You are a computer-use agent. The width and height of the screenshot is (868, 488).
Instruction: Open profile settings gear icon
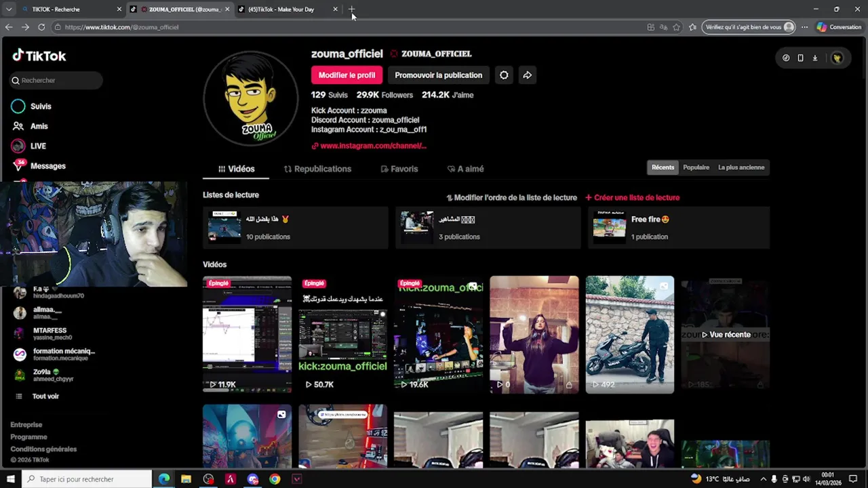(504, 75)
